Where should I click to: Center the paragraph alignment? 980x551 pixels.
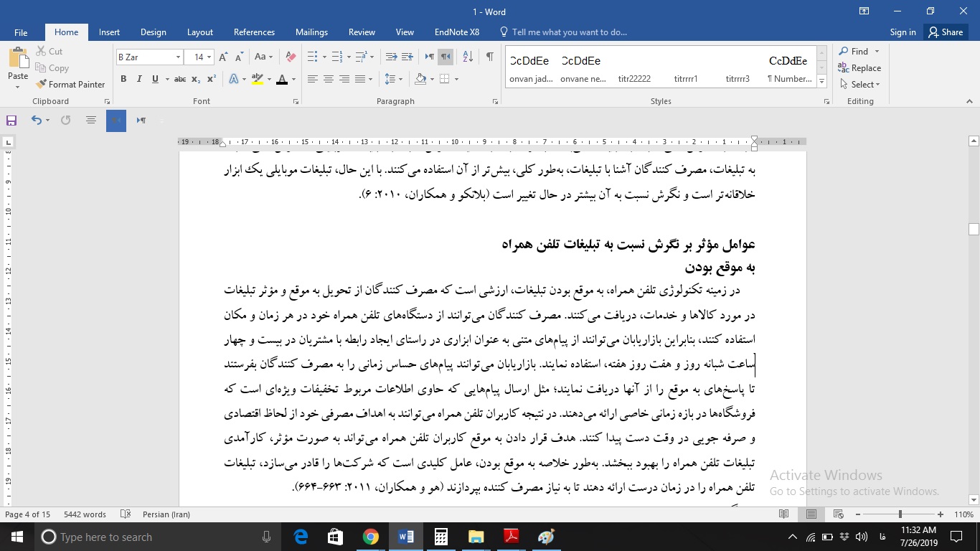click(328, 79)
